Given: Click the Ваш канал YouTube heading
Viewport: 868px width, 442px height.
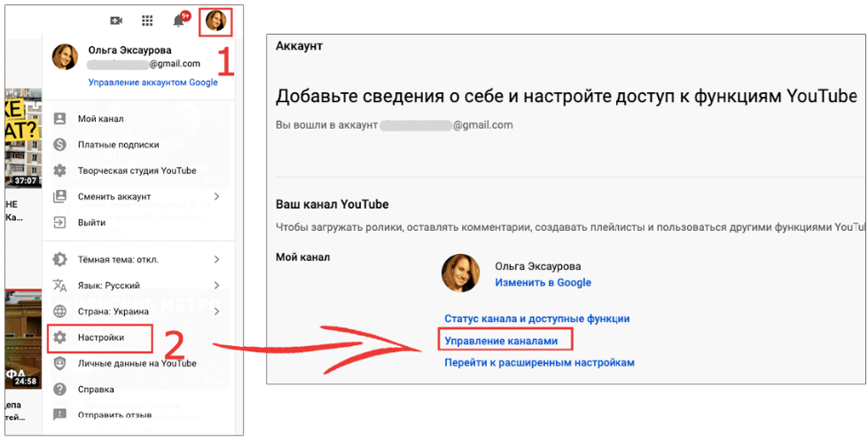Looking at the screenshot, I should coord(332,204).
